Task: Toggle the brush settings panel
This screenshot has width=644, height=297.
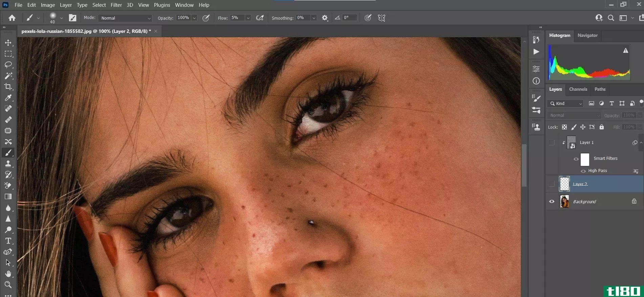Action: coord(72,18)
